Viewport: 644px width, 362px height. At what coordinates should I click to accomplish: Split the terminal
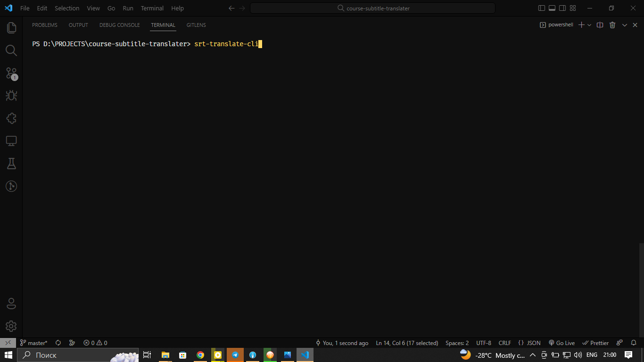[600, 25]
